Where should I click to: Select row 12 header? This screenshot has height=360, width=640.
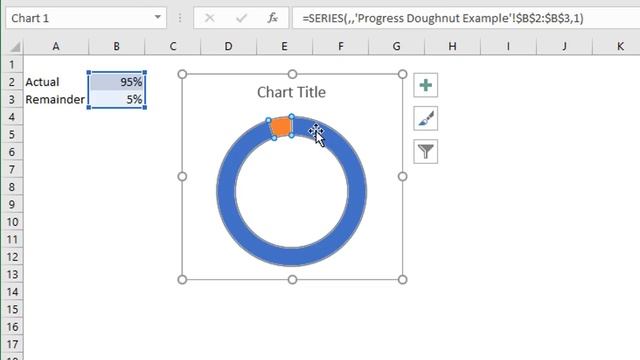pyautogui.click(x=12, y=257)
